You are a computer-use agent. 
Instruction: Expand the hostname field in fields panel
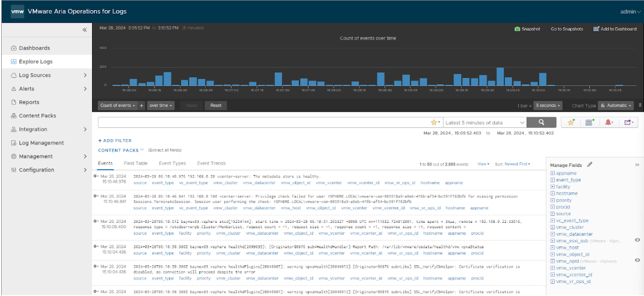coord(553,193)
